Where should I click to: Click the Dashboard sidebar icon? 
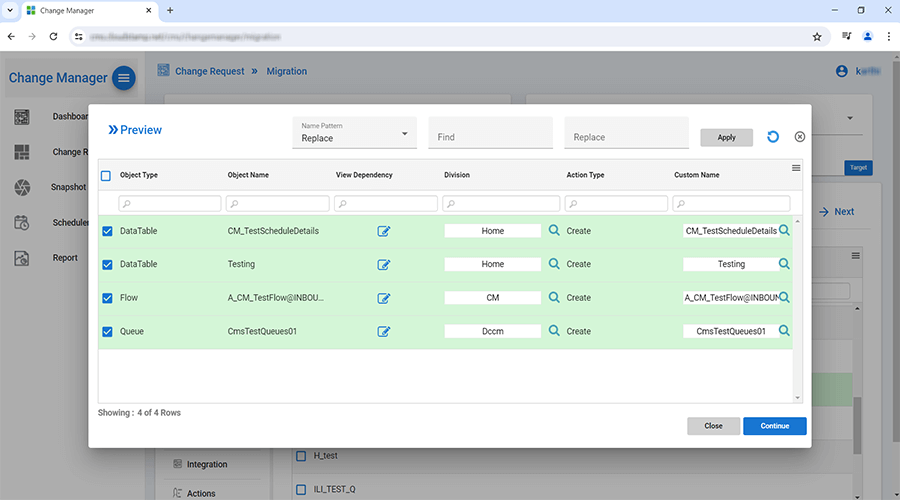pos(22,117)
